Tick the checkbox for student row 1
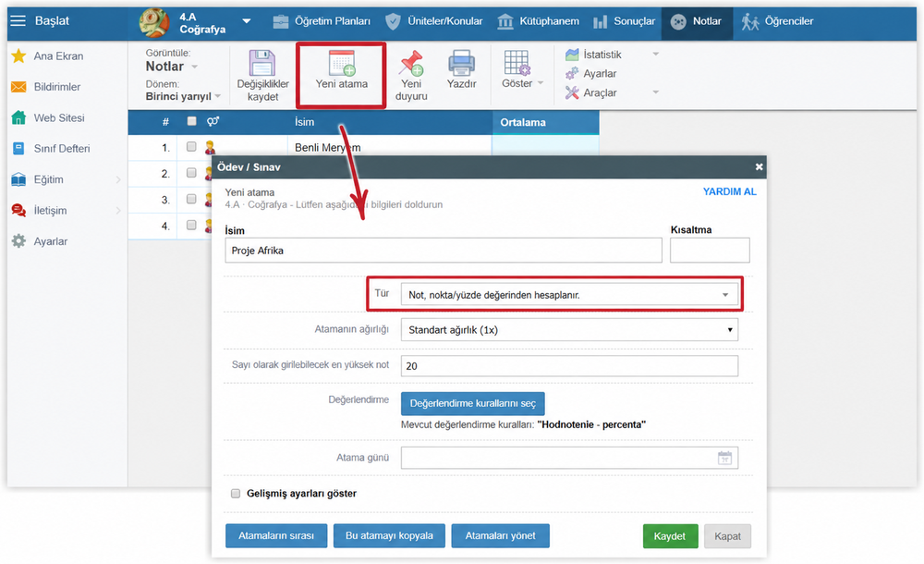Image resolution: width=924 pixels, height=564 pixels. pos(191,146)
